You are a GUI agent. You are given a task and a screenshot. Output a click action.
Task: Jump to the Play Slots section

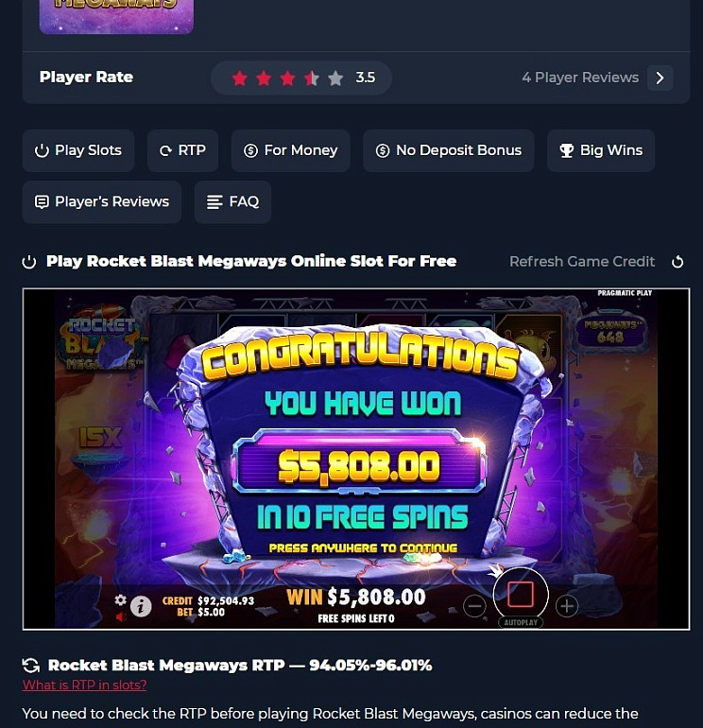(x=78, y=150)
